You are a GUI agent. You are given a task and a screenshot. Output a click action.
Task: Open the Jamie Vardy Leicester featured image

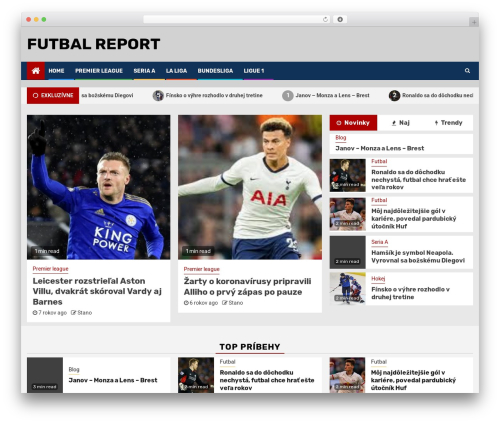(99, 187)
